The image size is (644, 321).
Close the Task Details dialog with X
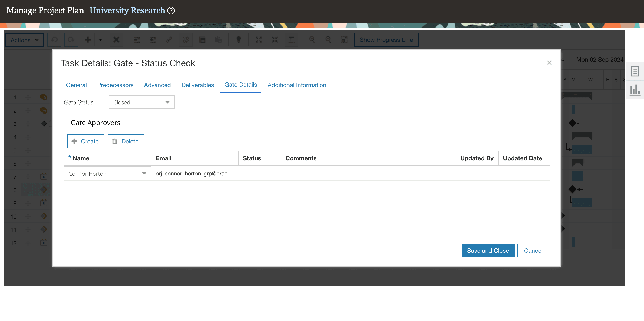549,63
